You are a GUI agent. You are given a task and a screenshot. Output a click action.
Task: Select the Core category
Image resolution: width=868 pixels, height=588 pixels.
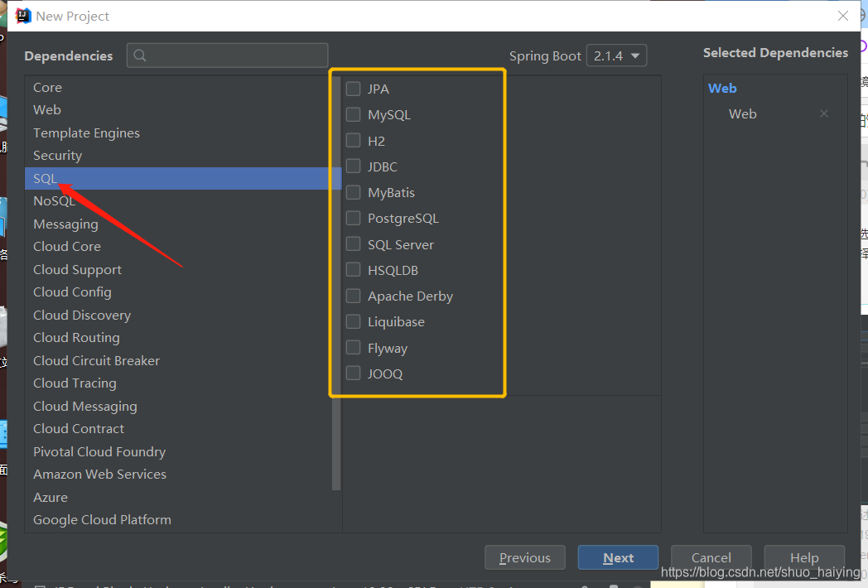[183, 88]
